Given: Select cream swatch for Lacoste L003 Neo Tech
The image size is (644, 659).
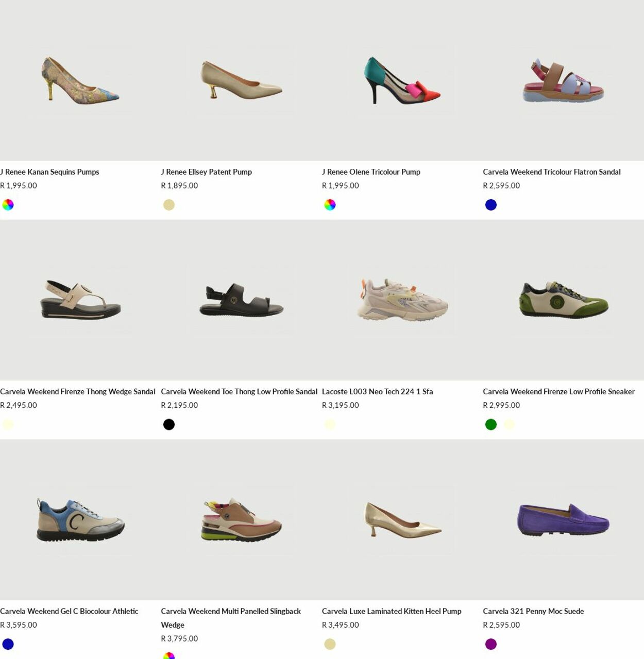Looking at the screenshot, I should [330, 425].
